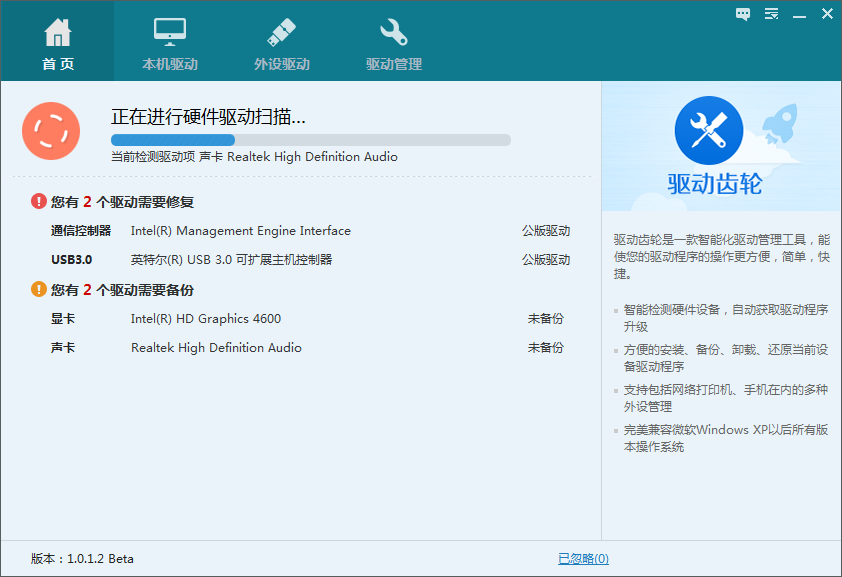Switch to the 外设驱动 tab
842x577 pixels.
(282, 41)
